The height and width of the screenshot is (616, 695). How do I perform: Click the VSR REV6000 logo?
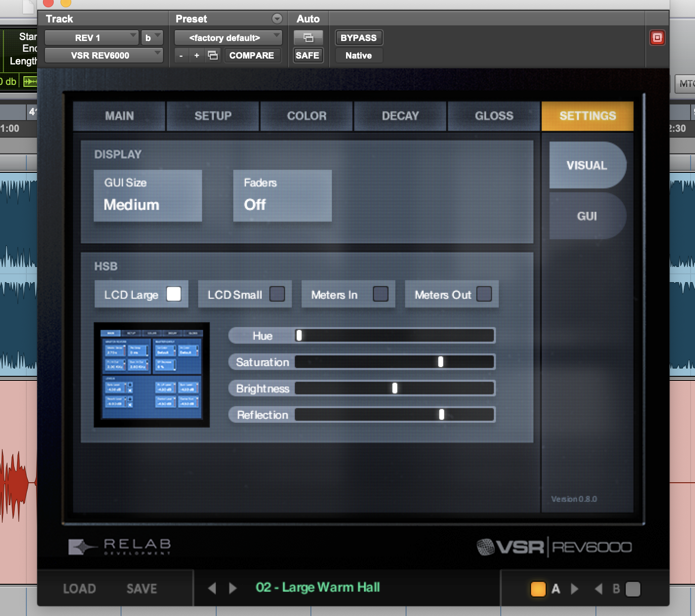point(554,547)
